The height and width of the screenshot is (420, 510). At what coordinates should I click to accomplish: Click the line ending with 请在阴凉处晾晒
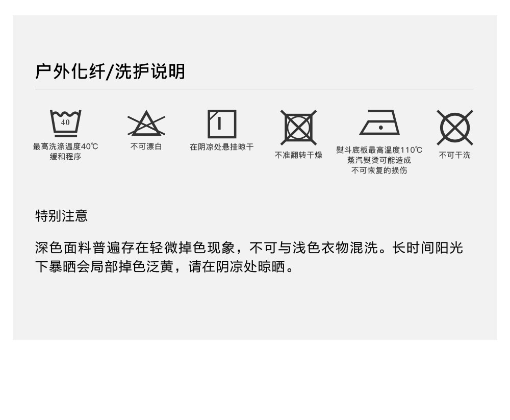tap(165, 266)
